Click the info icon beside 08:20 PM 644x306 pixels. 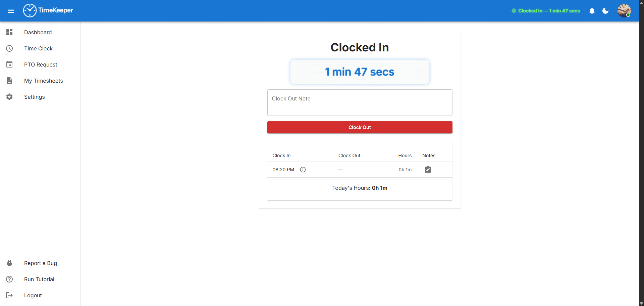303,170
